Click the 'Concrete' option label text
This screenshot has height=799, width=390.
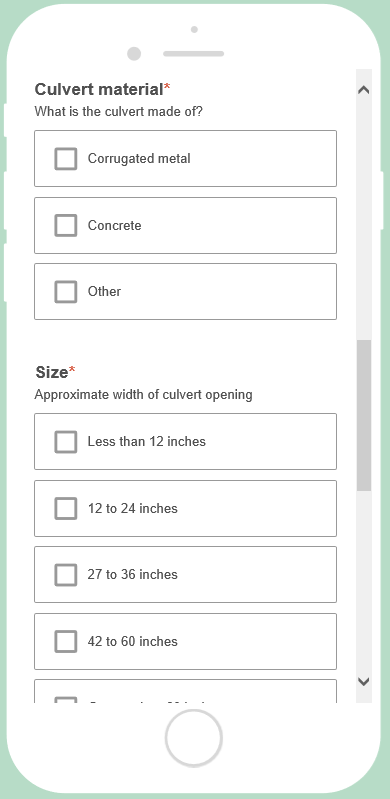(x=115, y=225)
